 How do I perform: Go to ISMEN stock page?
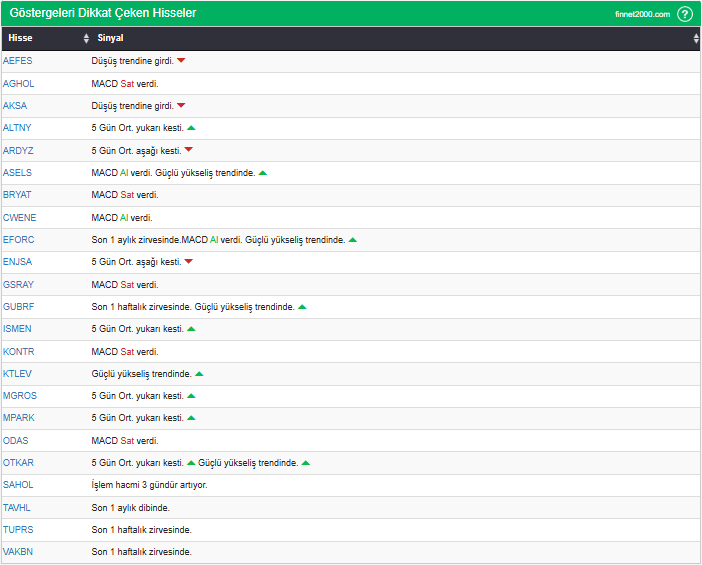tap(17, 329)
